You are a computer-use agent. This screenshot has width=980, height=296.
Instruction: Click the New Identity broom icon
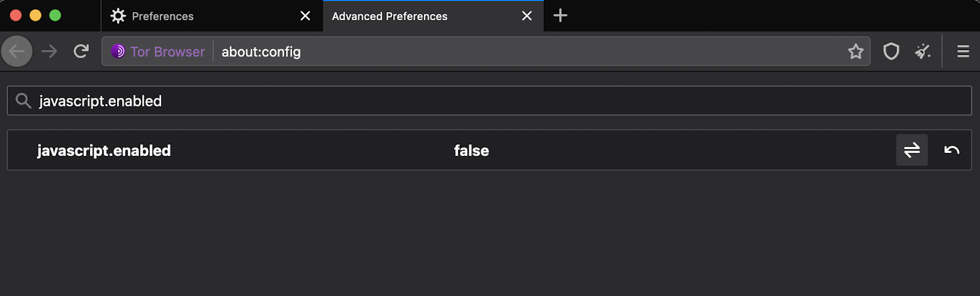[x=923, y=51]
